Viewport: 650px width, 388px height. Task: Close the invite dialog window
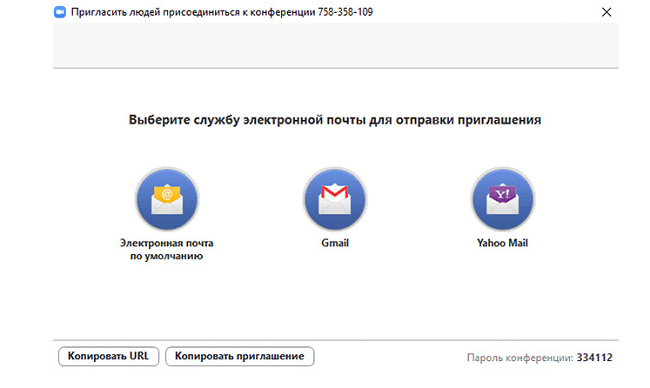coord(606,12)
